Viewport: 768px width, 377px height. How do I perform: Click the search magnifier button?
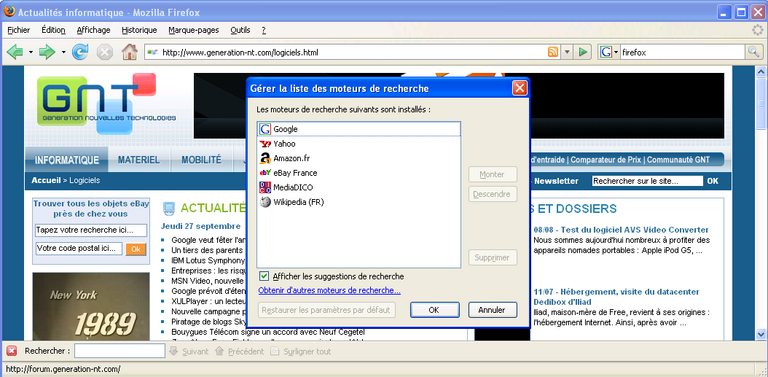click(753, 52)
